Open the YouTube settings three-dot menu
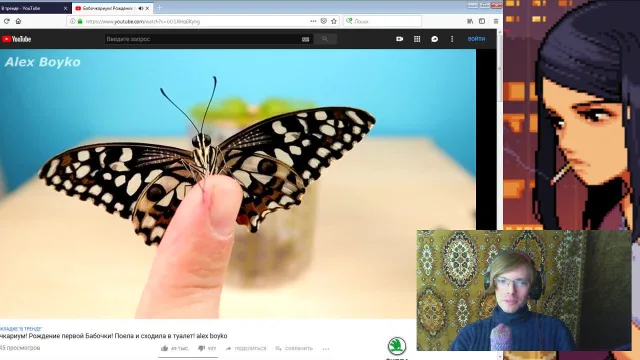The height and width of the screenshot is (360, 640). tap(452, 39)
